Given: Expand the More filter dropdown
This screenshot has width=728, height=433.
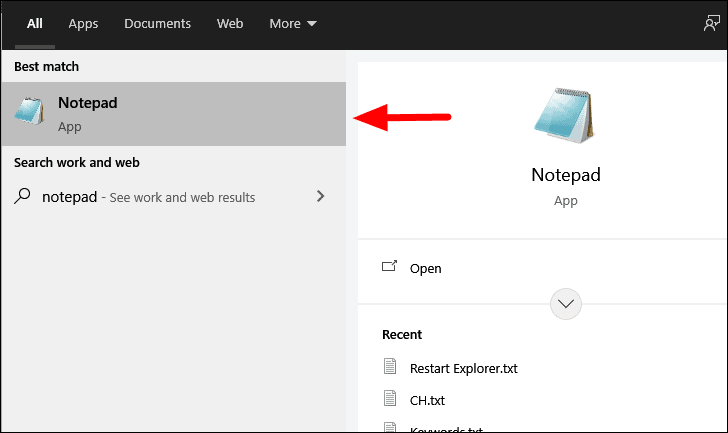Looking at the screenshot, I should pos(293,24).
